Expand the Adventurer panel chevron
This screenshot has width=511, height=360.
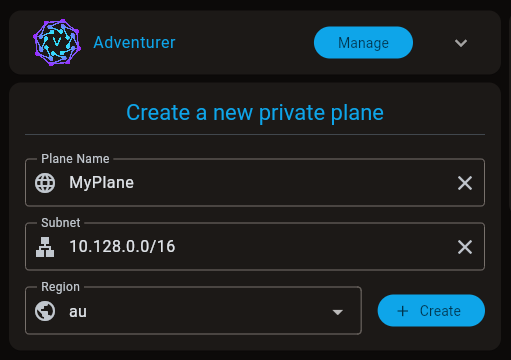461,43
